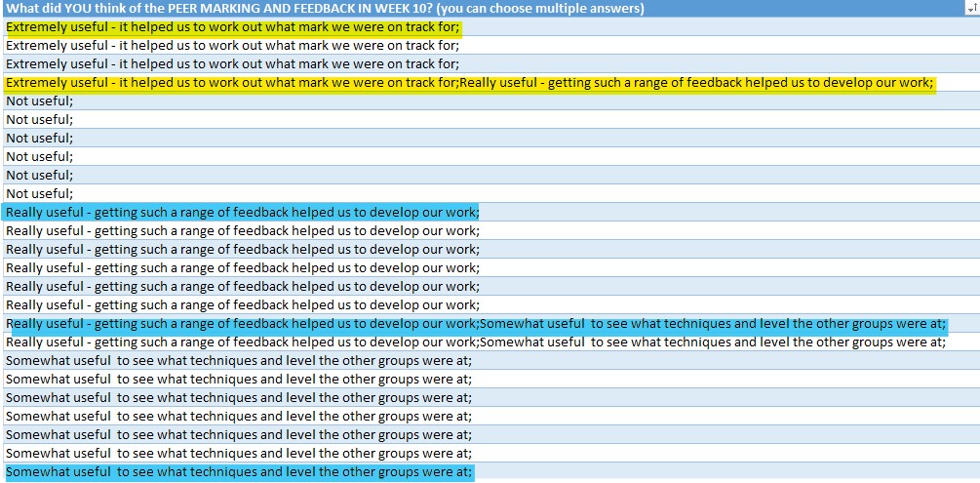
Task: Click the yellow cell with Extremely and Really useful
Action: (x=469, y=83)
